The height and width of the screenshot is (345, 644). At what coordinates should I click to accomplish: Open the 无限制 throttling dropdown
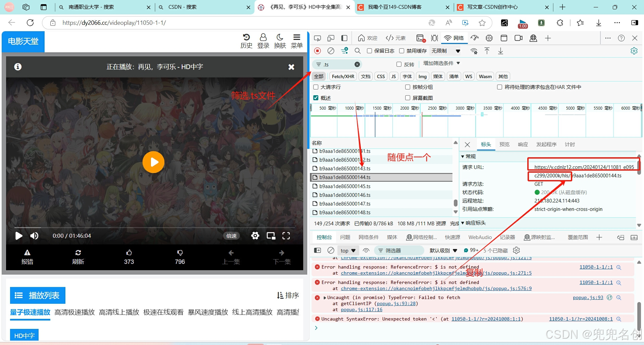pos(446,51)
